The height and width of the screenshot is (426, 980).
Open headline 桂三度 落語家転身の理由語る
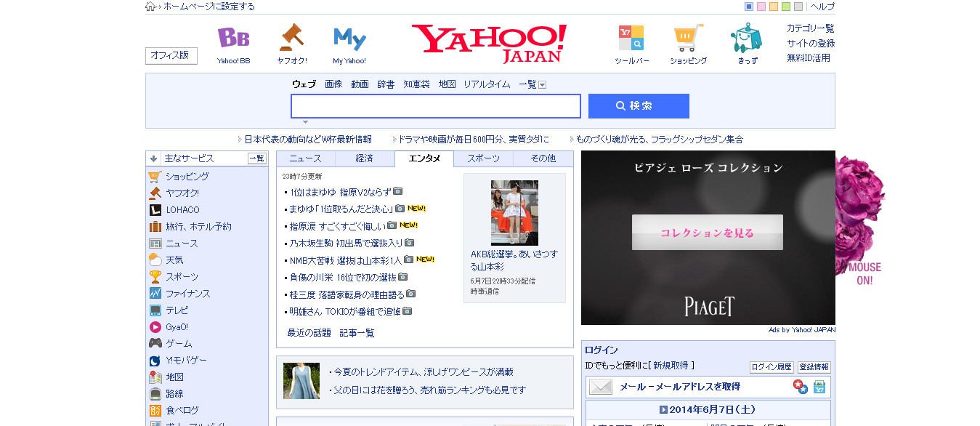[x=347, y=294]
